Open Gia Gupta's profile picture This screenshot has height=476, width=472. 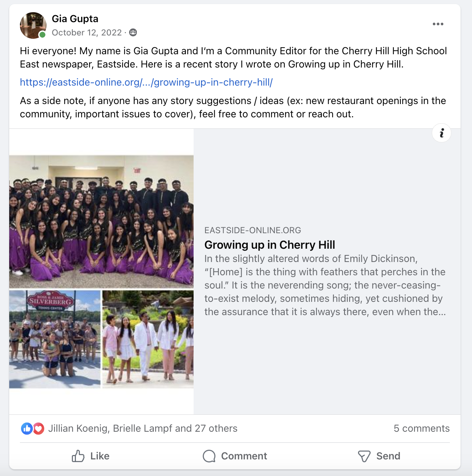(33, 25)
